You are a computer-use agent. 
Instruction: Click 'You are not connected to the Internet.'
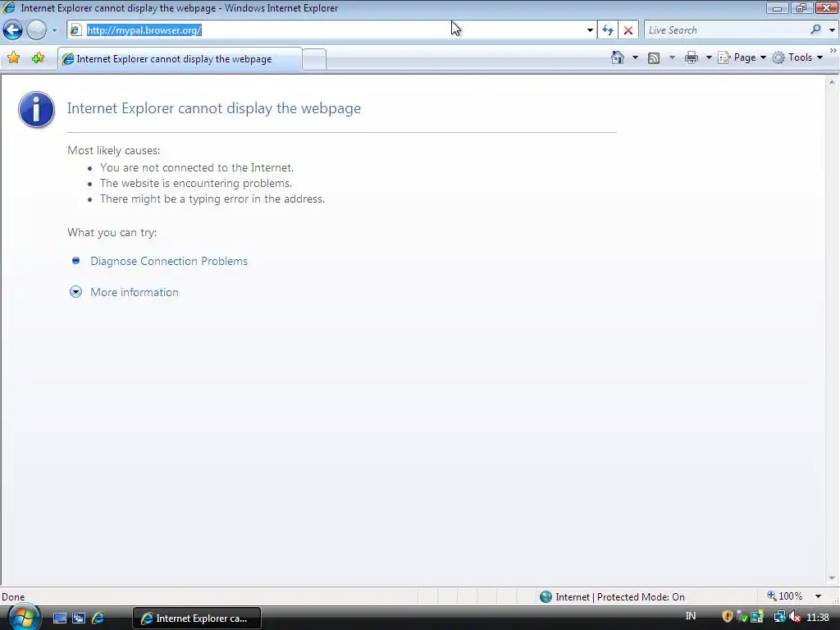(197, 167)
